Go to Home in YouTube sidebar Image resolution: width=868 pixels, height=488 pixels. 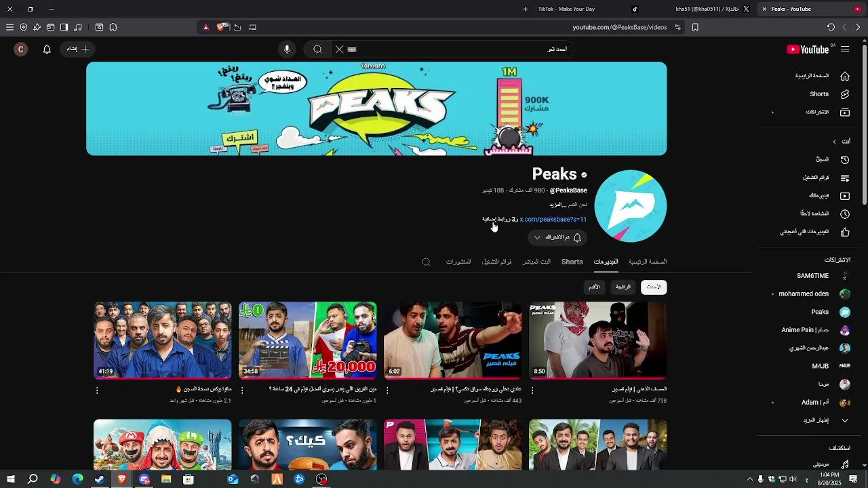[x=822, y=76]
